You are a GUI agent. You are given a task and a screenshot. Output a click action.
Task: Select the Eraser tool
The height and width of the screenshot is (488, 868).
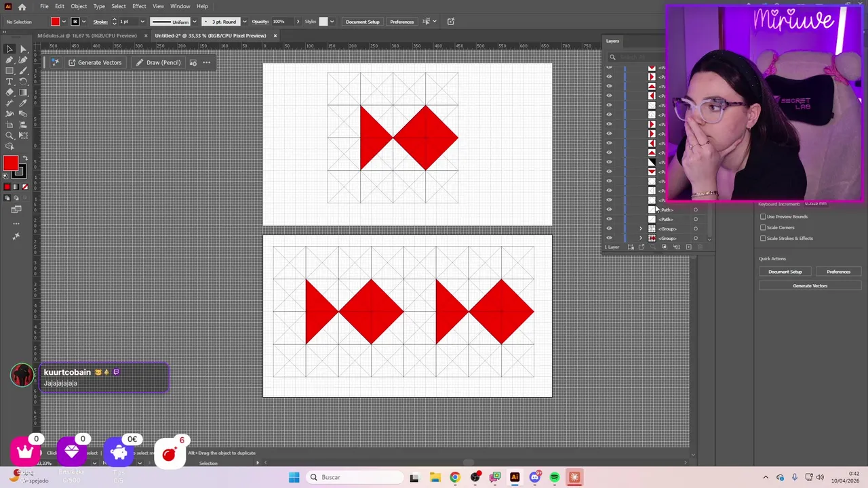click(x=9, y=92)
